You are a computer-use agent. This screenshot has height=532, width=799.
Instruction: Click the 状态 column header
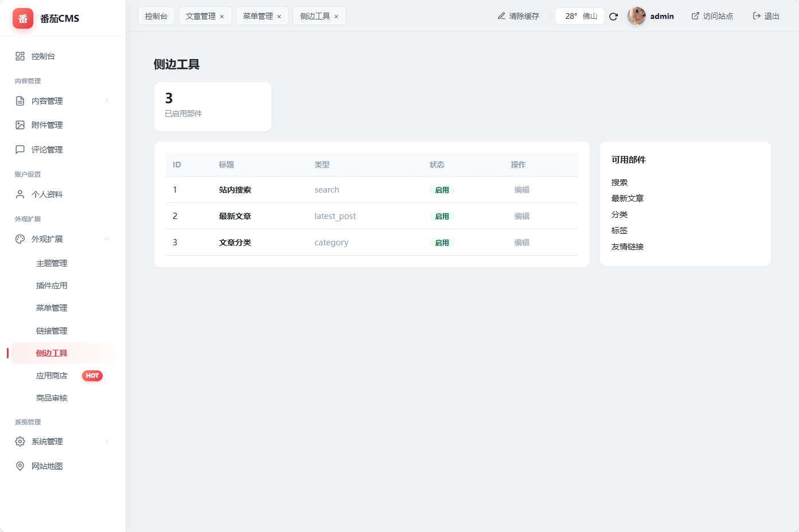point(437,165)
